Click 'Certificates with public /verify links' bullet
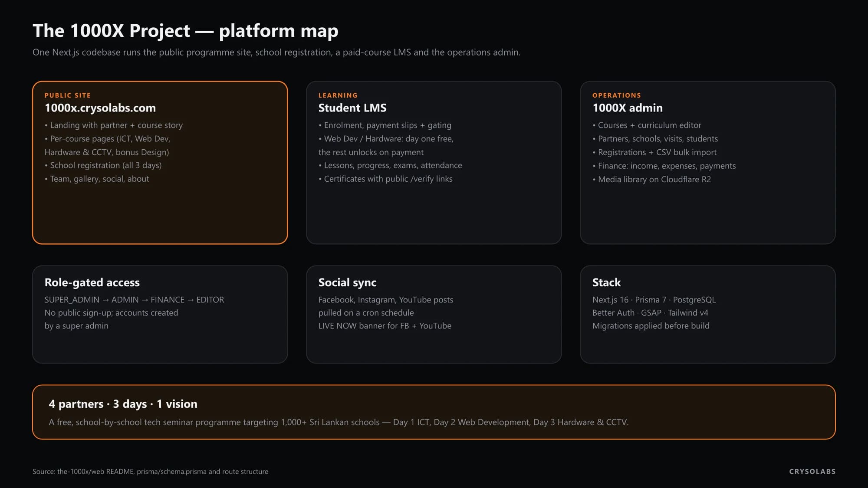Image resolution: width=868 pixels, height=488 pixels. (385, 179)
